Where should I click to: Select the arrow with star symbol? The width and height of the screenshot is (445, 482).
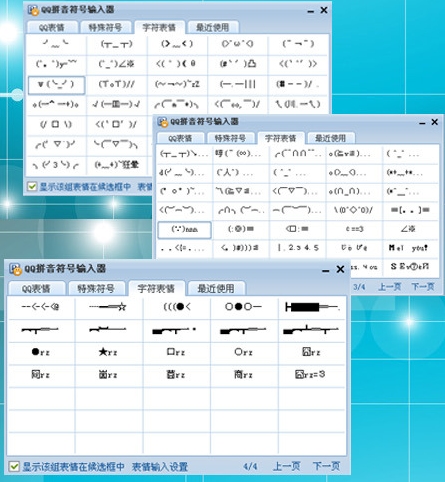click(x=108, y=307)
